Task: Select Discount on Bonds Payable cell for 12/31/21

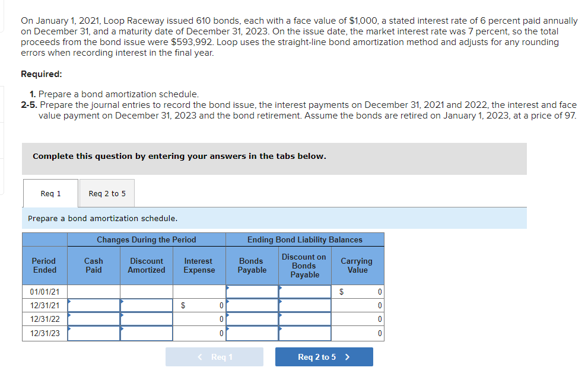Action: point(305,305)
